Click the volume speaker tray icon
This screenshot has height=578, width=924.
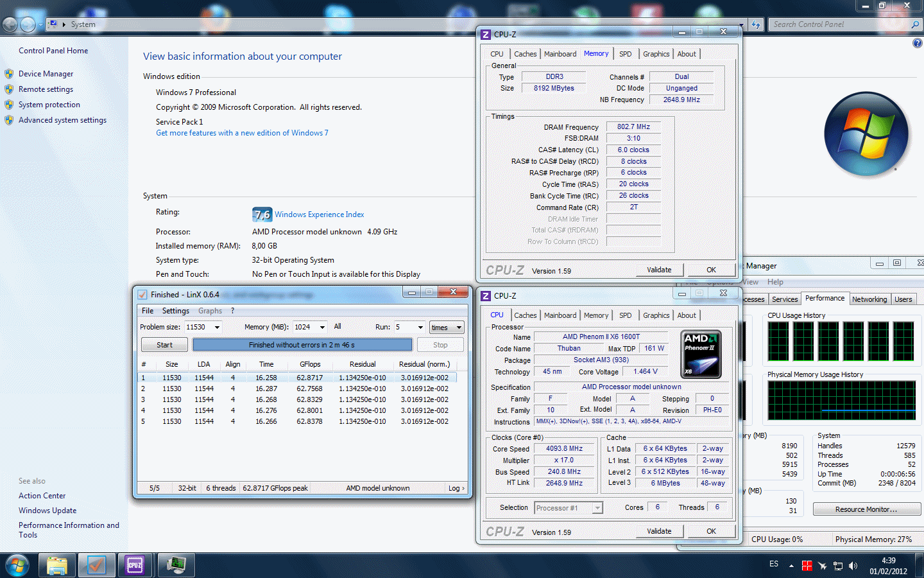pos(853,566)
